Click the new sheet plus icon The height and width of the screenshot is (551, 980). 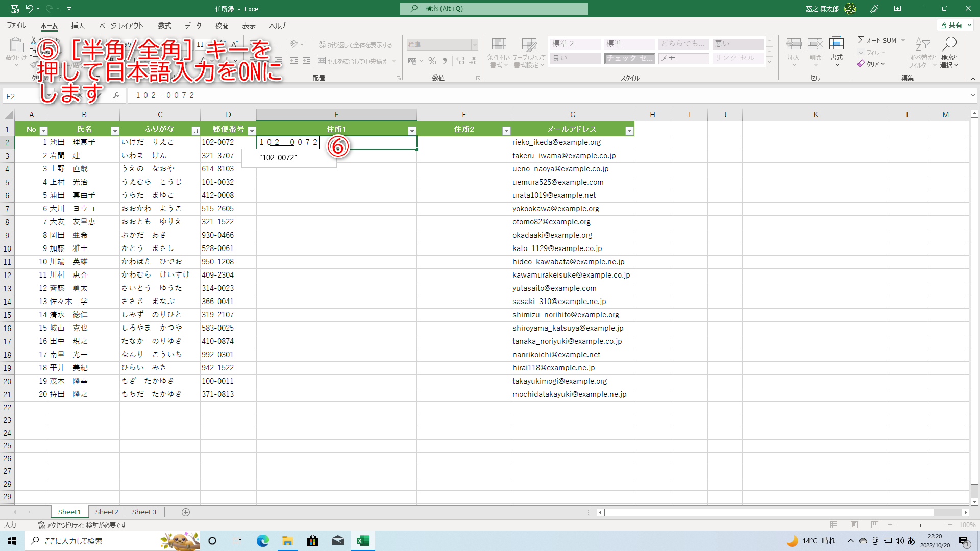pyautogui.click(x=186, y=512)
